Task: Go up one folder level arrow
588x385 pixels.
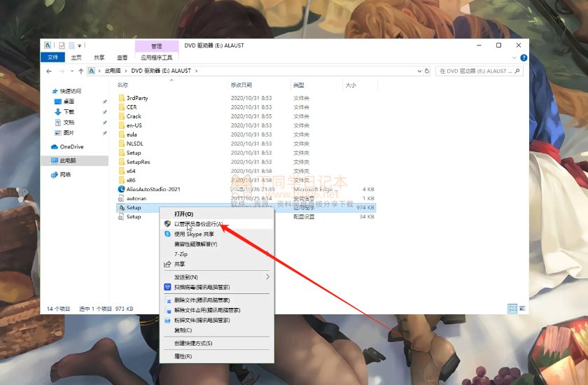Action: 81,71
